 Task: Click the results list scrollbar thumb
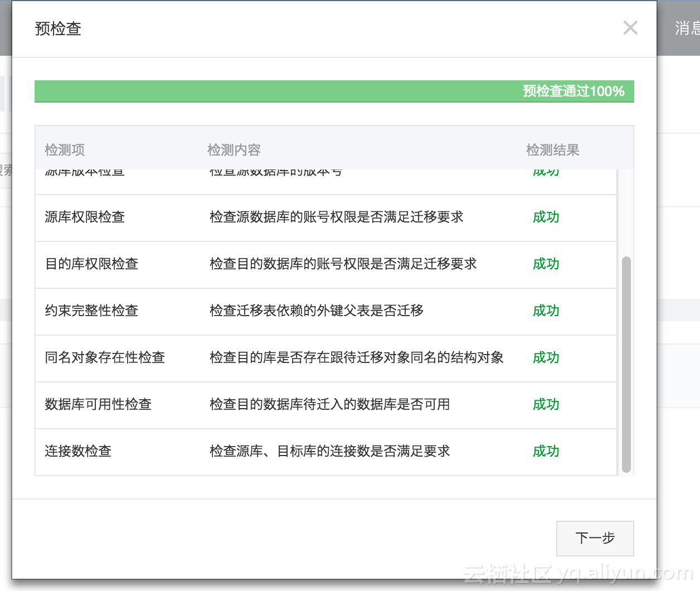pyautogui.click(x=626, y=365)
